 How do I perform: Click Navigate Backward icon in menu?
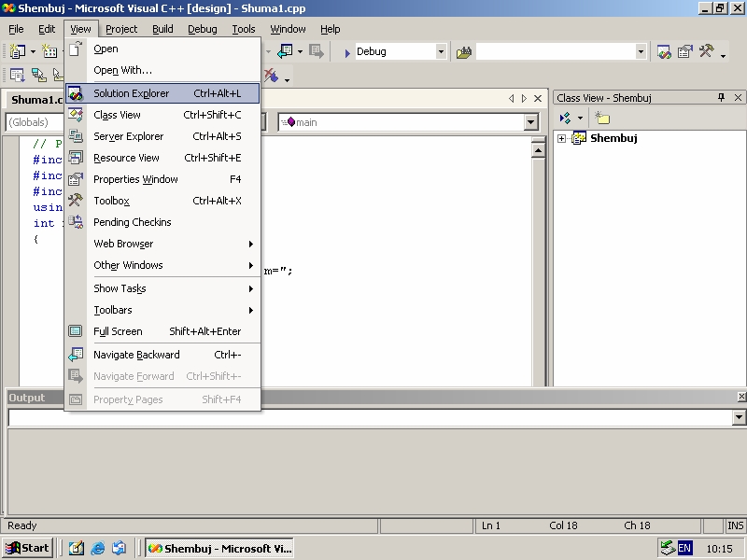pos(76,355)
